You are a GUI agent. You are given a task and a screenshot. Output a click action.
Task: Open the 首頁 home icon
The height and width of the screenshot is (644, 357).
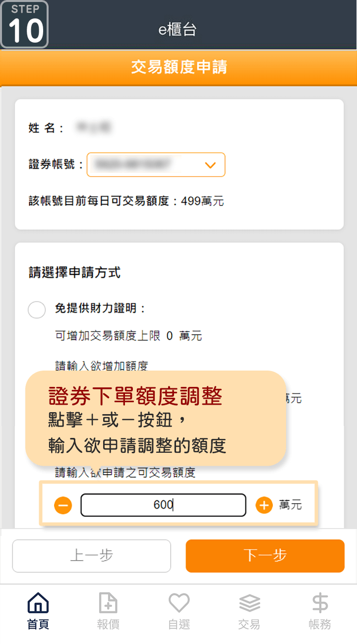(38, 603)
